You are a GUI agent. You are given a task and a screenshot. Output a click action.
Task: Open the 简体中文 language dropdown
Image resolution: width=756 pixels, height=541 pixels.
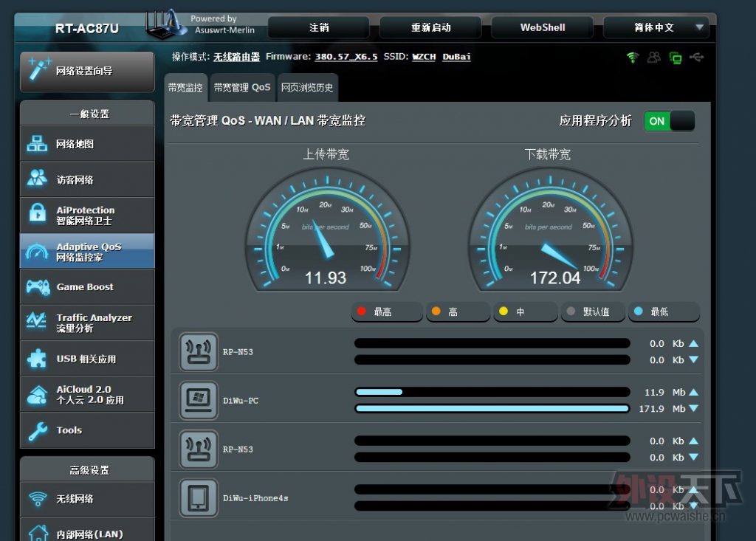(656, 27)
